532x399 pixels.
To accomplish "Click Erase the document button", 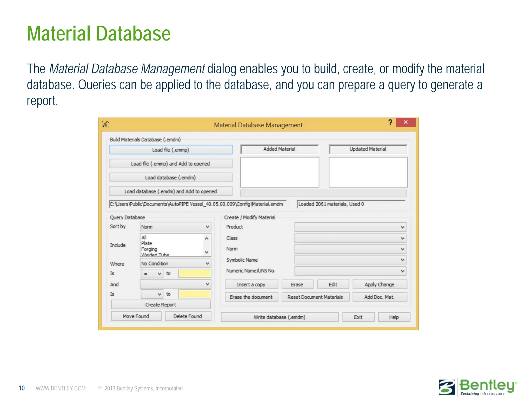I will coord(251,297).
